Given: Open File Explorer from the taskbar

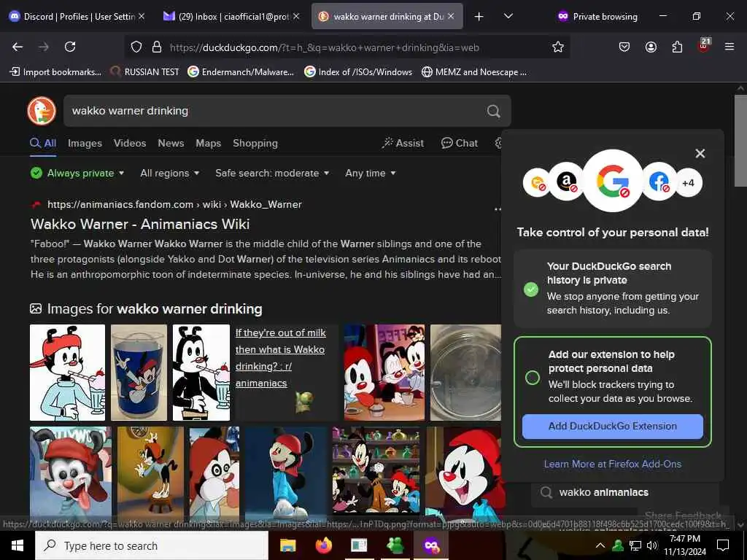Looking at the screenshot, I should tap(287, 545).
